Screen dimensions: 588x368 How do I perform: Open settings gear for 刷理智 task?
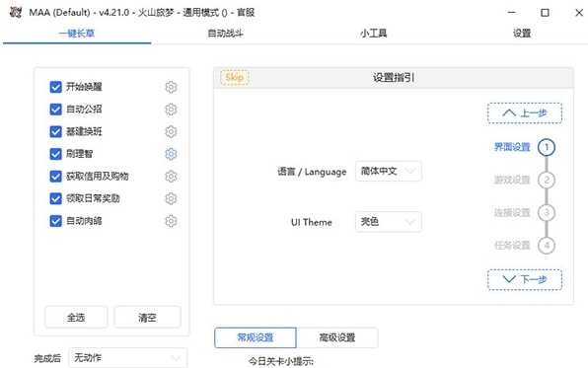(171, 154)
